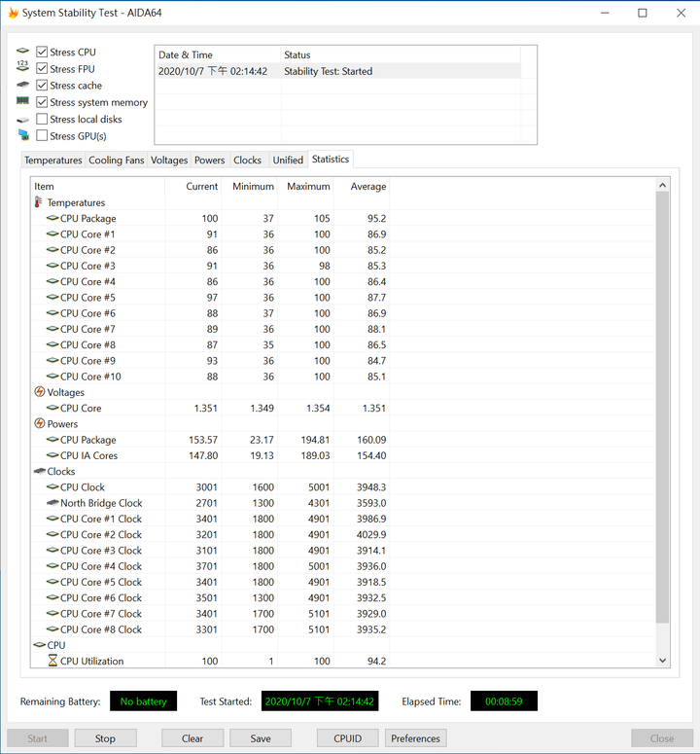
Task: Switch to the Voltages tab
Action: (169, 161)
